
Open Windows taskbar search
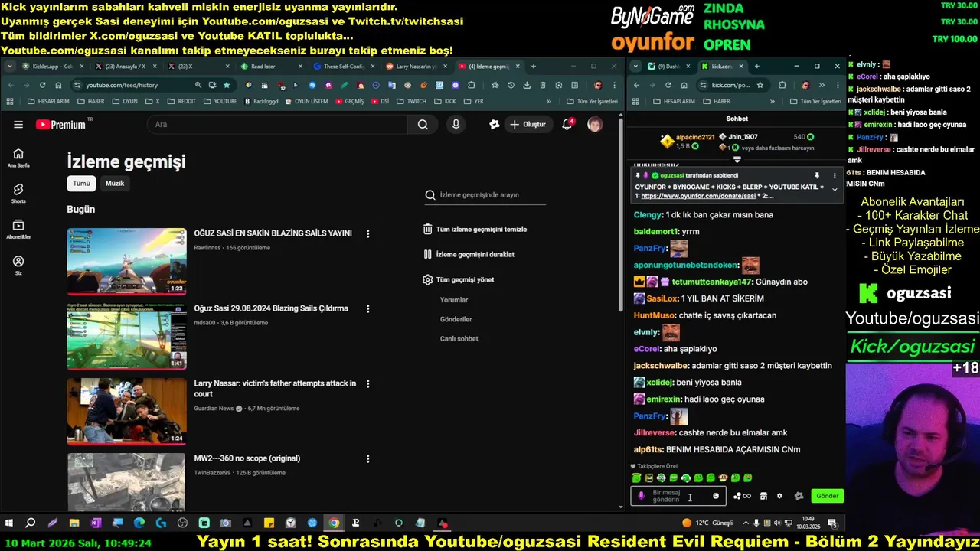[31, 523]
